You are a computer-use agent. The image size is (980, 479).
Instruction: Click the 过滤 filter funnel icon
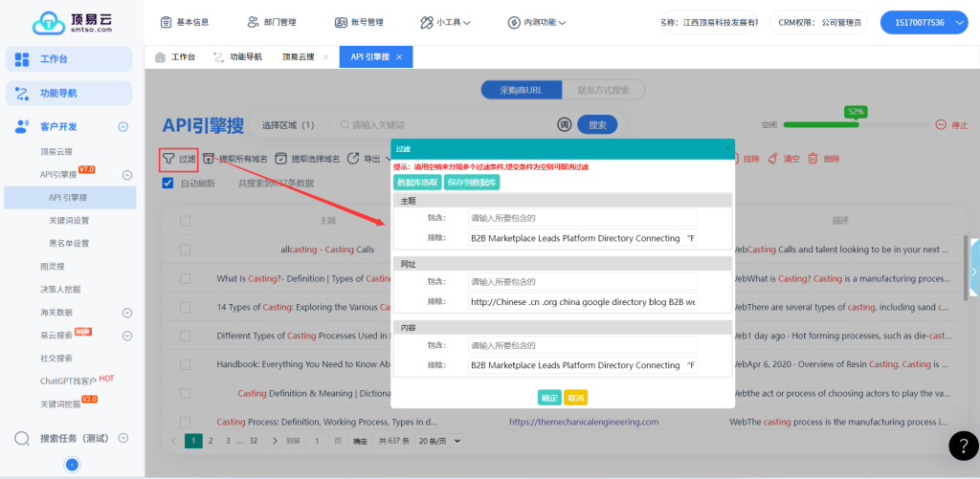[x=168, y=159]
